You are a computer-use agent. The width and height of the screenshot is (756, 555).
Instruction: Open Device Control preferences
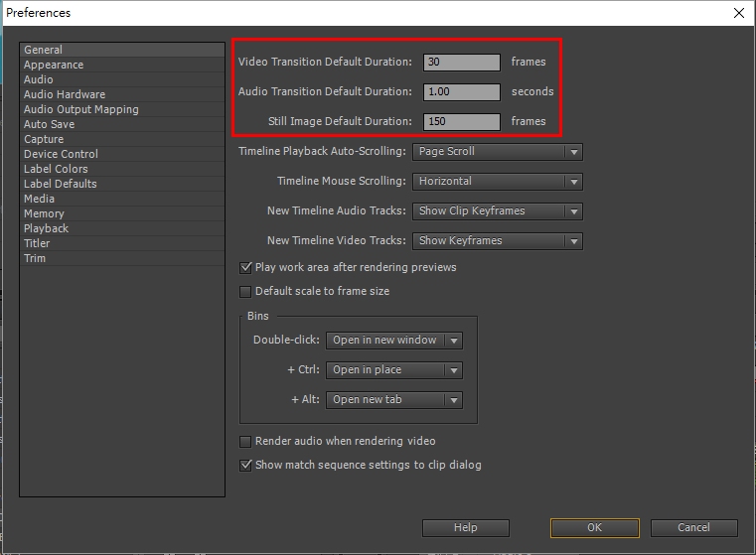point(122,154)
